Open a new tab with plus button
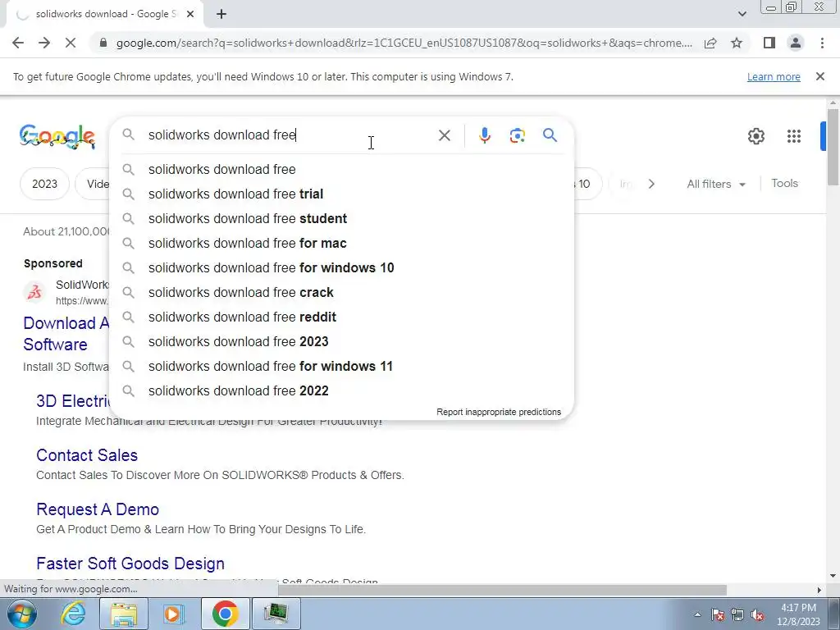840x630 pixels. pyautogui.click(x=221, y=15)
